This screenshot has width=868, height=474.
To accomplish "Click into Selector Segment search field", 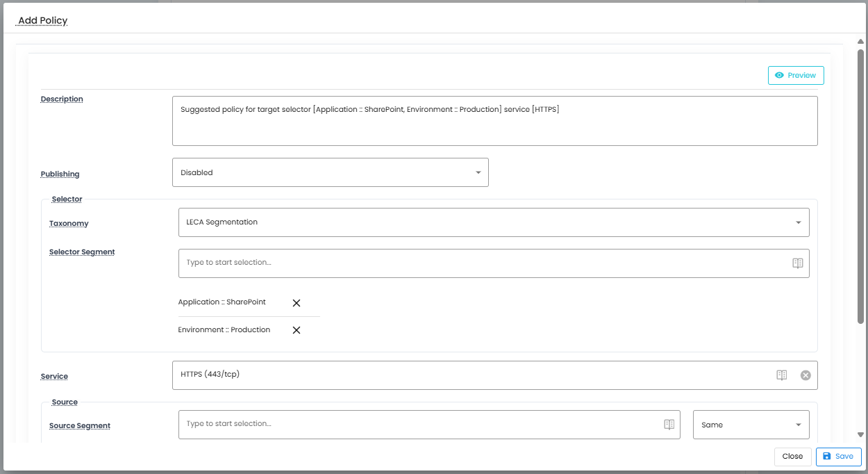I will [479, 263].
